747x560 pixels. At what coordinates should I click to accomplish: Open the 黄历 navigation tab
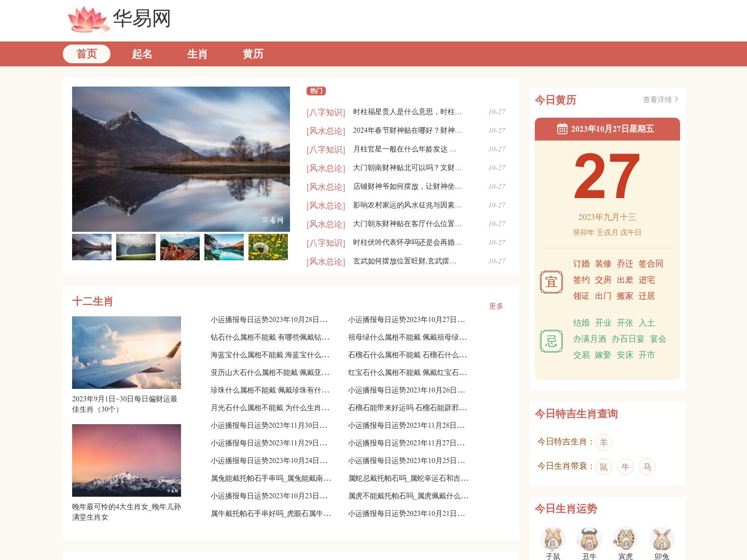(x=253, y=54)
